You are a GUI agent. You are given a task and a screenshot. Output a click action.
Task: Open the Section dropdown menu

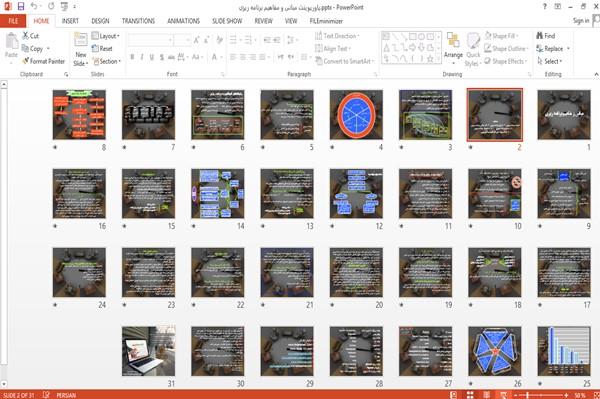(x=106, y=61)
